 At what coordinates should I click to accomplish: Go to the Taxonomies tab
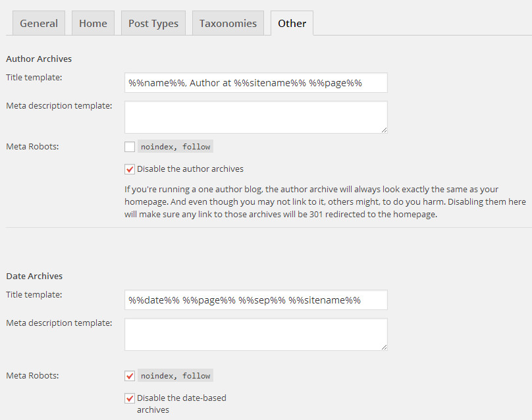(228, 23)
